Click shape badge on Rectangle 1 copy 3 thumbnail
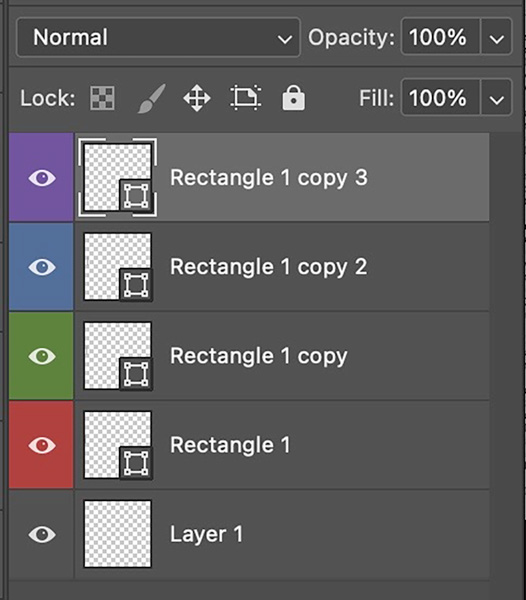The width and height of the screenshot is (526, 600). pos(136,195)
